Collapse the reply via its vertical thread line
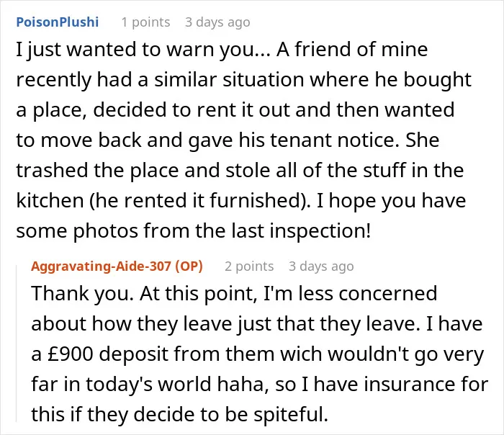This screenshot has height=435, width=504. (x=16, y=342)
